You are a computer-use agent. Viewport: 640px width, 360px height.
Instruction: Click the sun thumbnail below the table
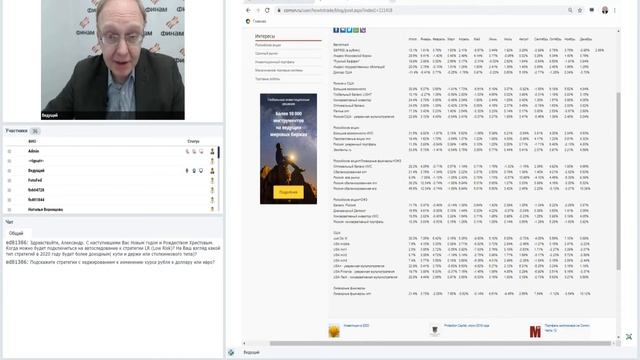pos(334,331)
